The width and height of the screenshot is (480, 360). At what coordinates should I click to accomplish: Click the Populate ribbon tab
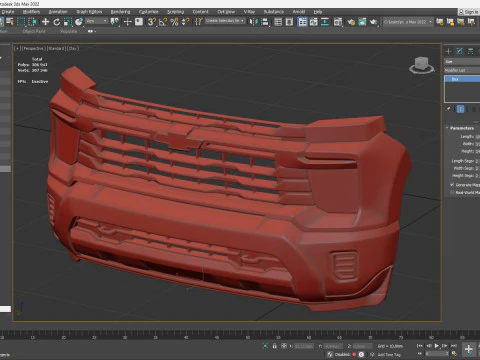[x=69, y=31]
